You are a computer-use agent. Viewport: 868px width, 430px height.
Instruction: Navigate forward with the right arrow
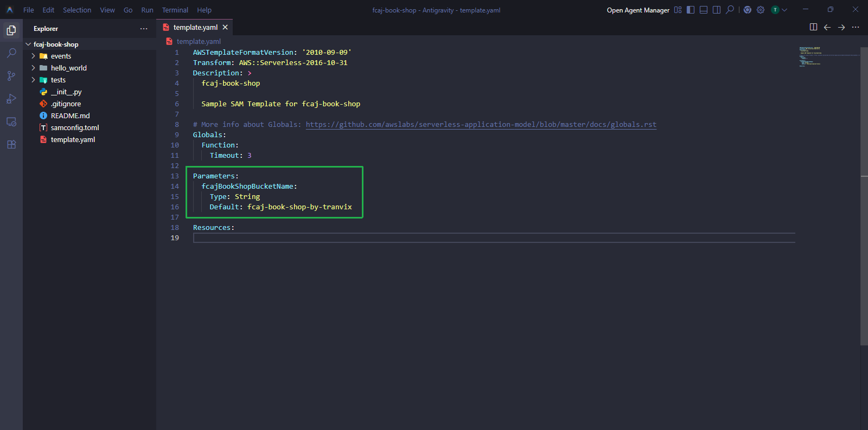click(x=841, y=27)
